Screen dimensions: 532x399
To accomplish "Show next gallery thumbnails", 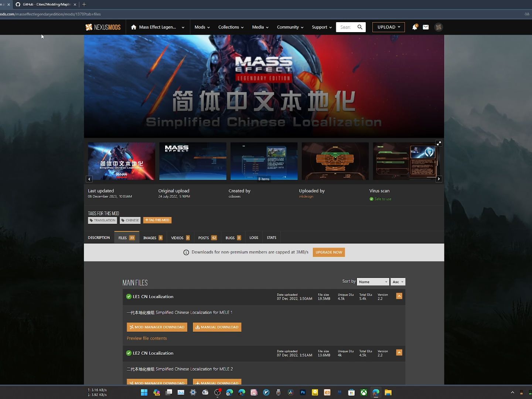I will (439, 179).
